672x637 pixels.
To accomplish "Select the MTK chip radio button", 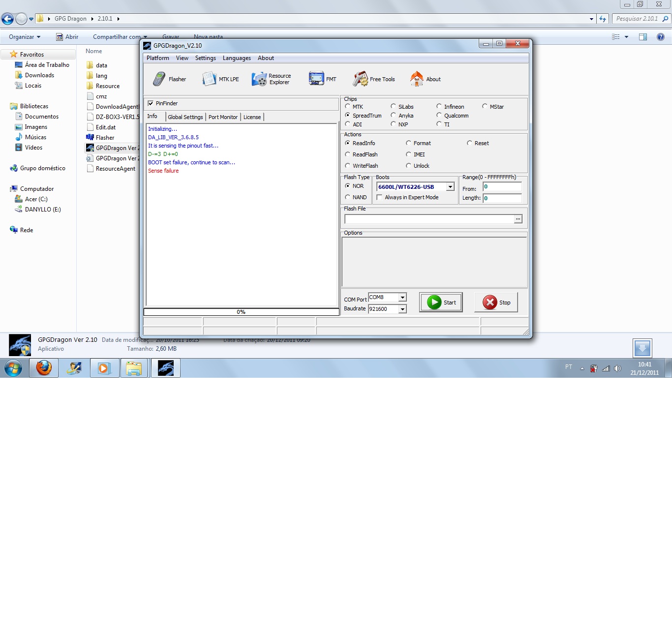I will tap(348, 106).
